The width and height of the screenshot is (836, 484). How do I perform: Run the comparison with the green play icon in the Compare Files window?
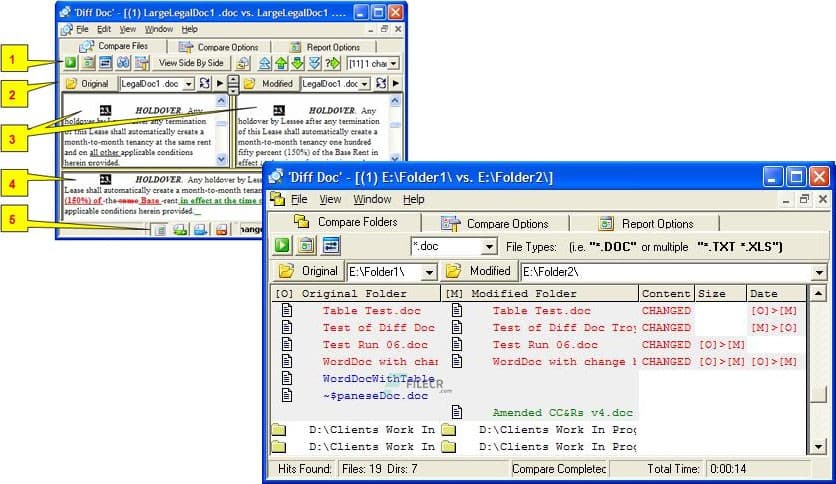click(70, 63)
